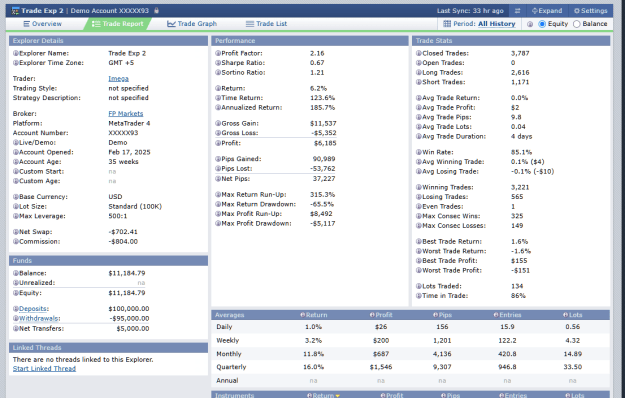Click the Closed Trades value 3,787

pos(520,53)
